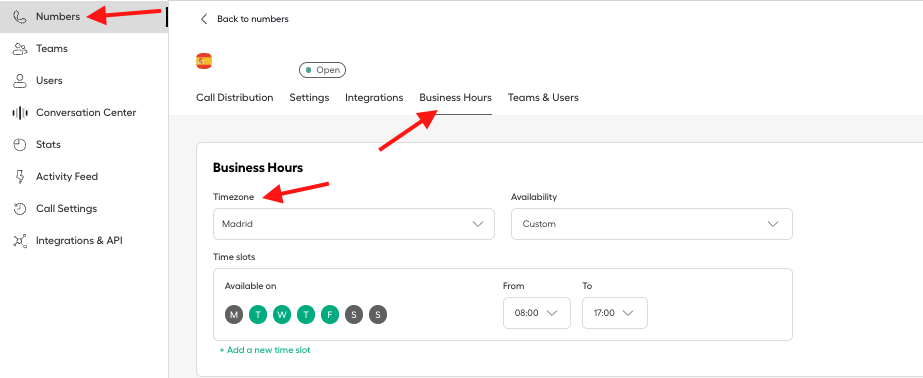Image resolution: width=923 pixels, height=378 pixels.
Task: Click the Call Settings clock icon
Action: 20,208
